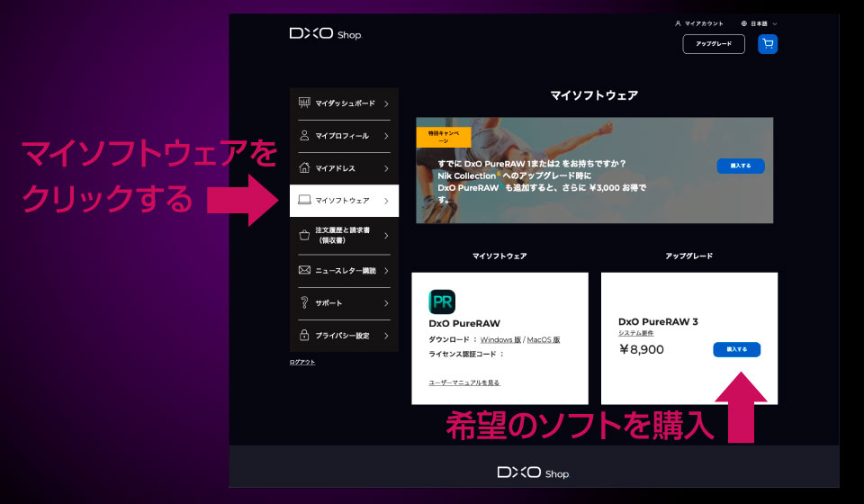This screenshot has height=504, width=864.
Task: Click the order history basket icon
Action: click(304, 235)
